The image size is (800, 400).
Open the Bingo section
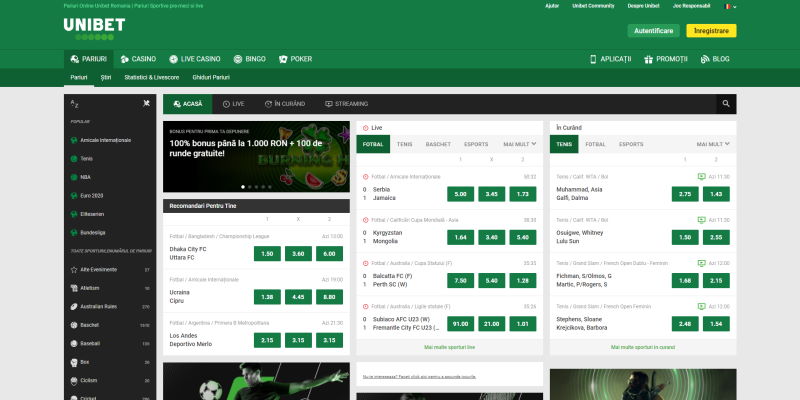pyautogui.click(x=249, y=59)
